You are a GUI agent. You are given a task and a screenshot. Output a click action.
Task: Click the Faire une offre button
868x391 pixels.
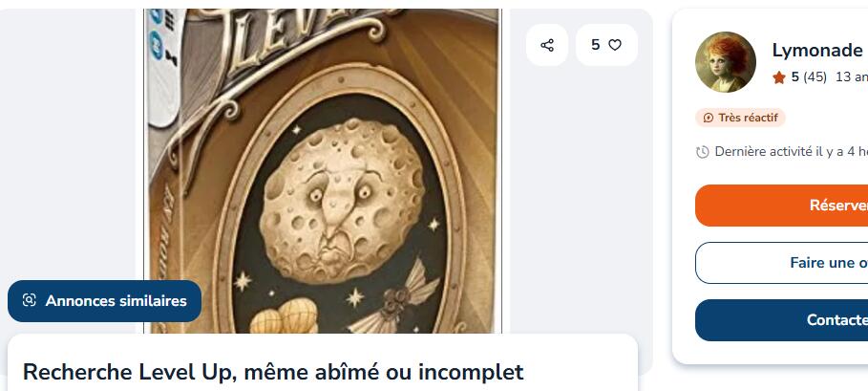[x=782, y=263]
